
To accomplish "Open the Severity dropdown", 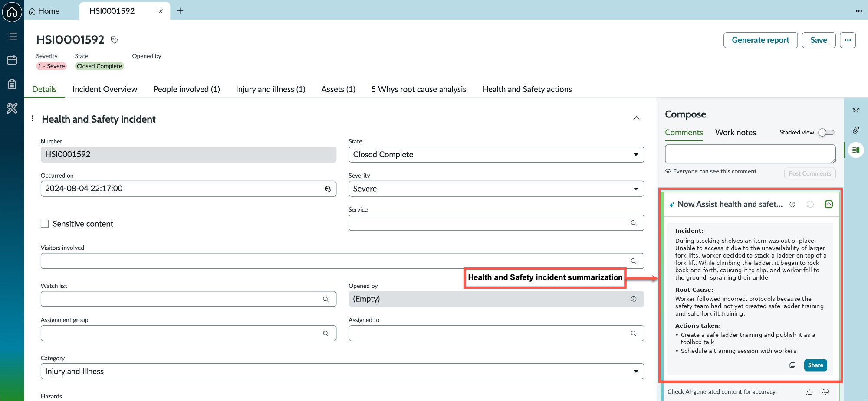I will [496, 189].
